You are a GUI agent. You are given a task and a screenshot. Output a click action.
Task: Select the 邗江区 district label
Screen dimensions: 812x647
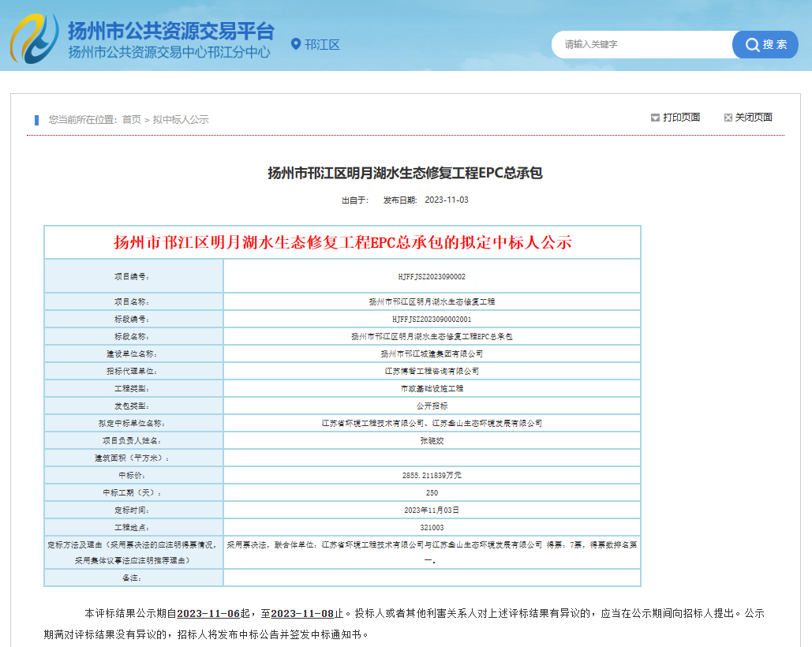[x=322, y=44]
